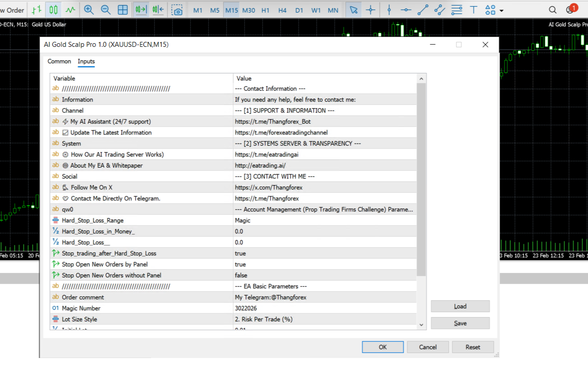Screen dimensions: 588x390
Task: Switch chart to candlestick display mode
Action: (x=54, y=9)
